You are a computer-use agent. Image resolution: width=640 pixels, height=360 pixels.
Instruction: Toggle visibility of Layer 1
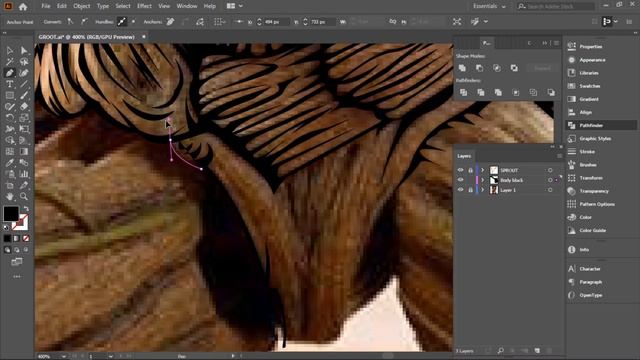[x=460, y=190]
